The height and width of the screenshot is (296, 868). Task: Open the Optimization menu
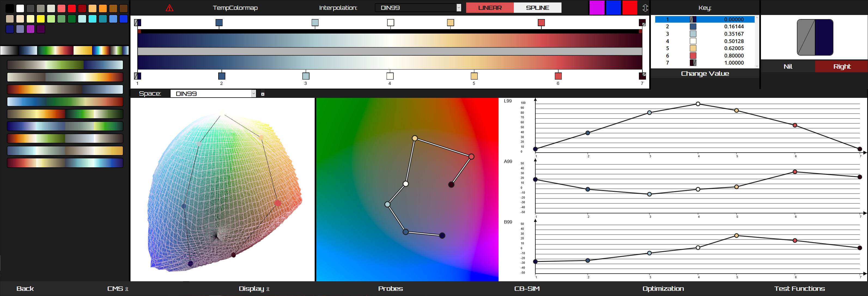click(x=663, y=289)
